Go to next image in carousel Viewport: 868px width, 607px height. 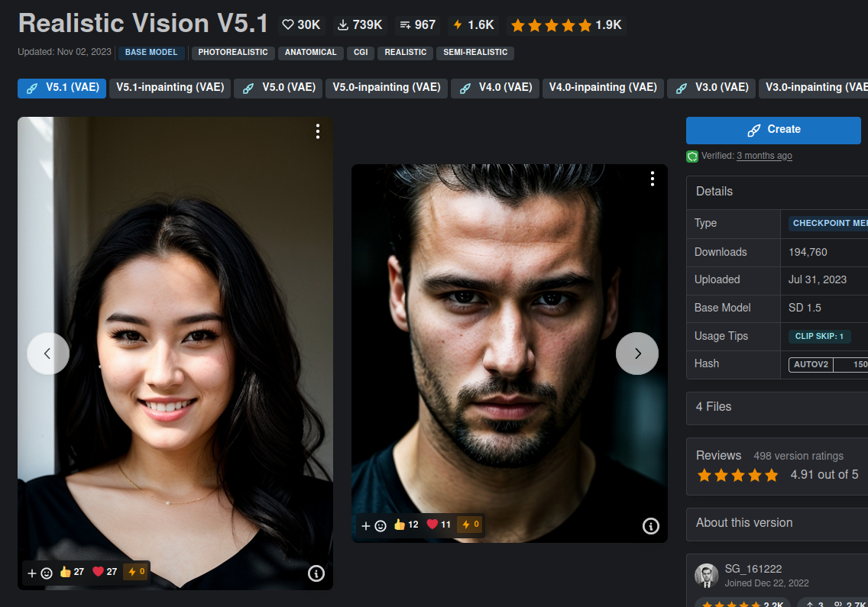637,354
